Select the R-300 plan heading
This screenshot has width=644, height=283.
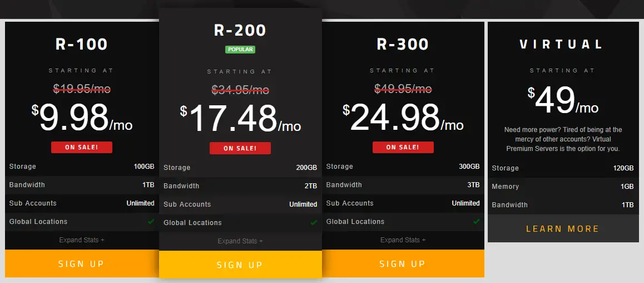point(403,44)
